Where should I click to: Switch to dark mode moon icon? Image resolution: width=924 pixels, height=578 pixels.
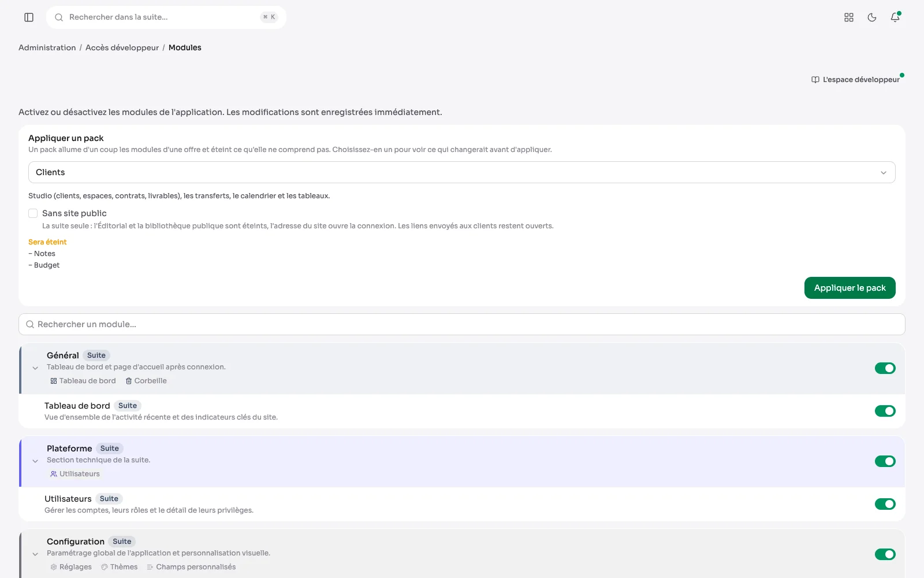(872, 17)
